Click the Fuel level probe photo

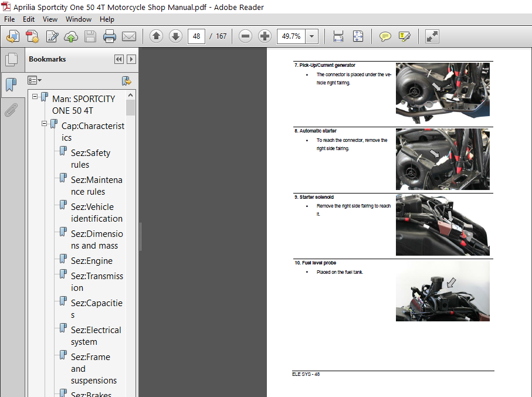pyautogui.click(x=442, y=291)
